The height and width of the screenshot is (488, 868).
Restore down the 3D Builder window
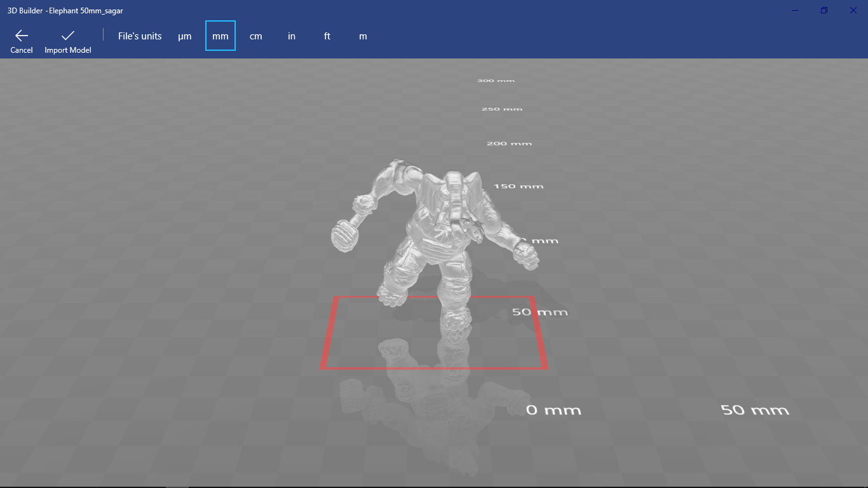click(x=824, y=10)
